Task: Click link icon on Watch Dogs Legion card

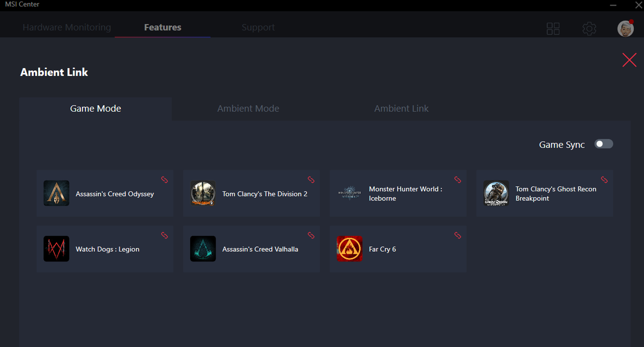Action: point(165,235)
